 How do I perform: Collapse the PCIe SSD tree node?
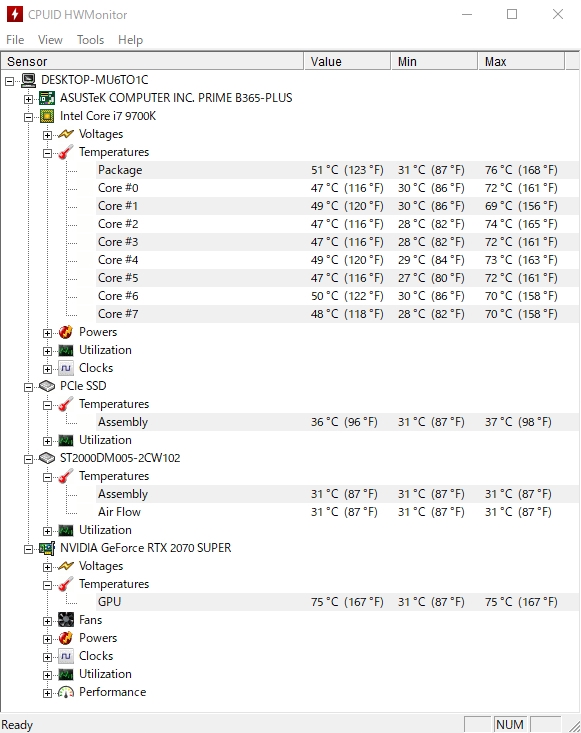29,387
